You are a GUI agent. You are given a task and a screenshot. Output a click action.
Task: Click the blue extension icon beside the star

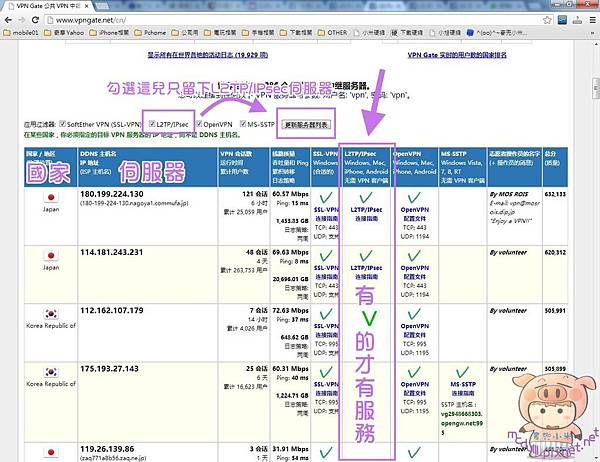coord(562,20)
